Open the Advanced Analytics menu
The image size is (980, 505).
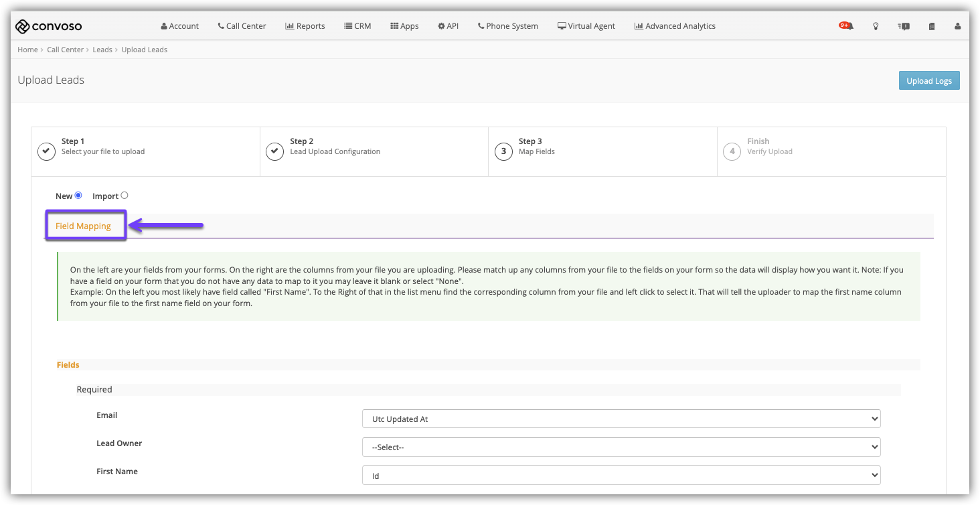pos(675,26)
